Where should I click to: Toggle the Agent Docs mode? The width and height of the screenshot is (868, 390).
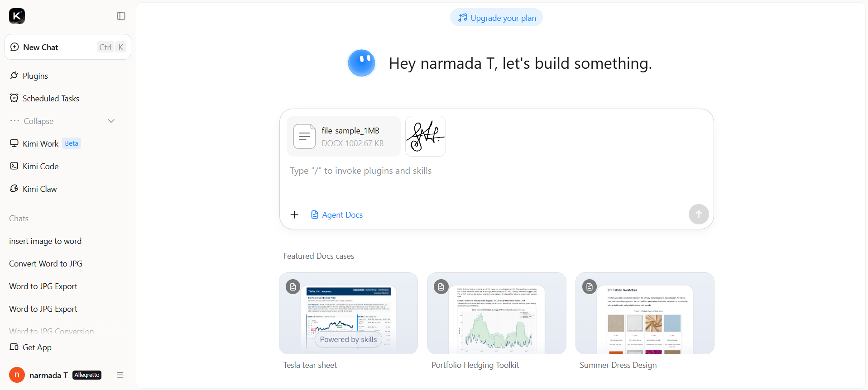(x=337, y=214)
